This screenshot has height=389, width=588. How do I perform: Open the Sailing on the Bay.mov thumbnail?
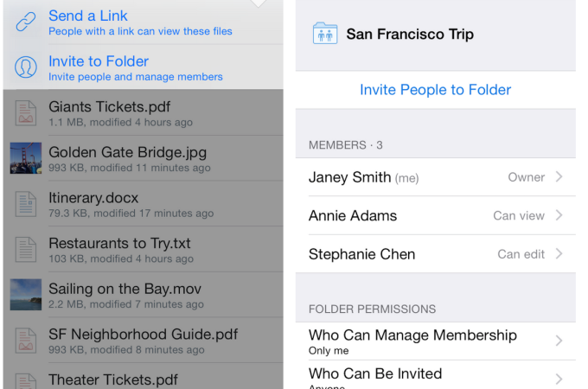tap(26, 295)
